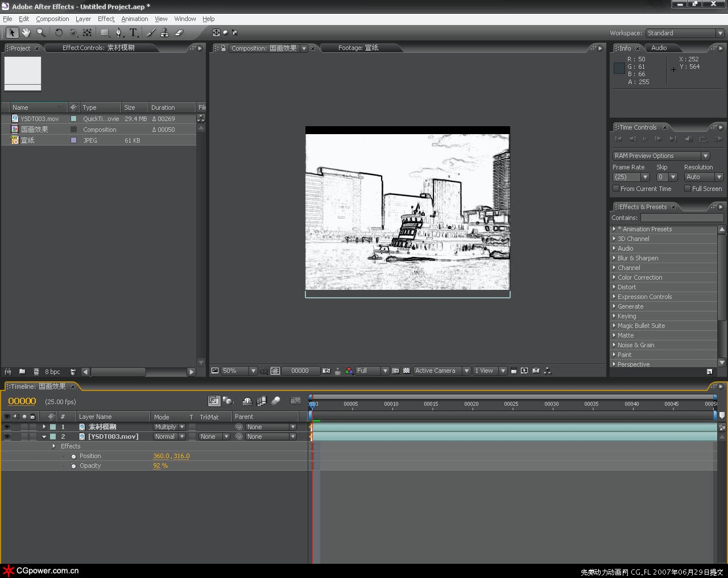Select the Brush tool
Viewport: 728px width, 578px height.
(151, 33)
